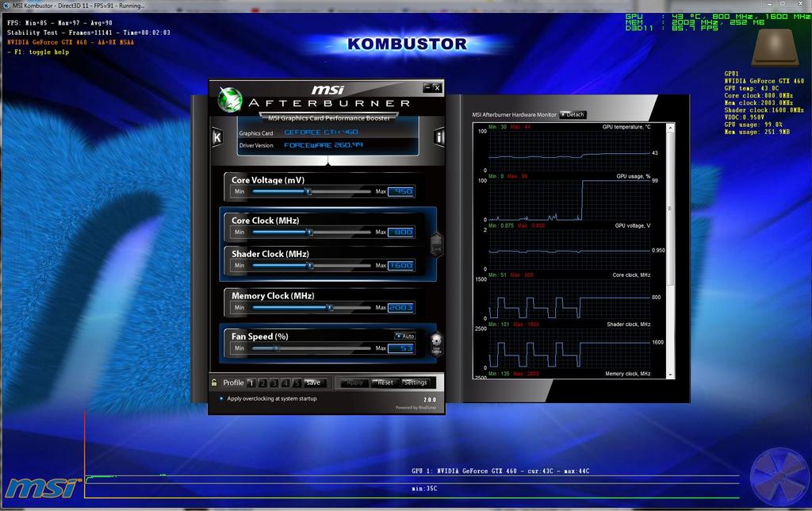Viewport: 812px width, 511px height.
Task: Click the Fan Speed slider handle
Action: tap(277, 348)
